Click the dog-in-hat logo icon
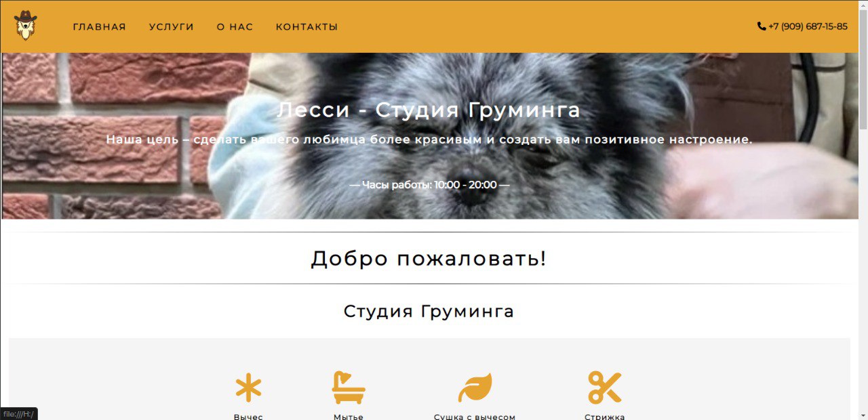 point(26,26)
